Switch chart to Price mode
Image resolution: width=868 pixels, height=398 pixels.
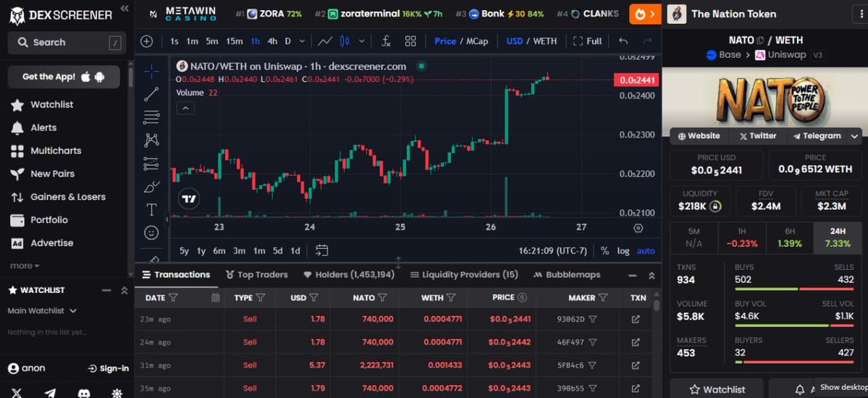coord(445,41)
